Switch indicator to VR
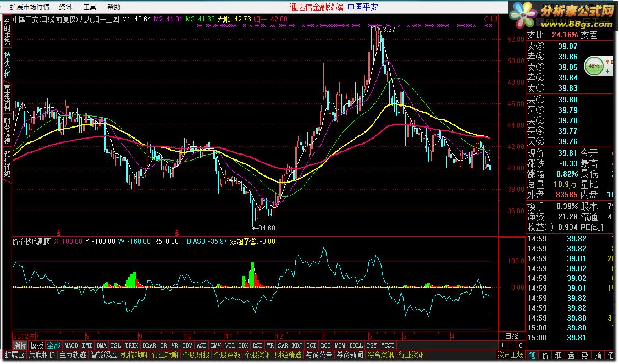This screenshot has width=619, height=364. pos(174,345)
